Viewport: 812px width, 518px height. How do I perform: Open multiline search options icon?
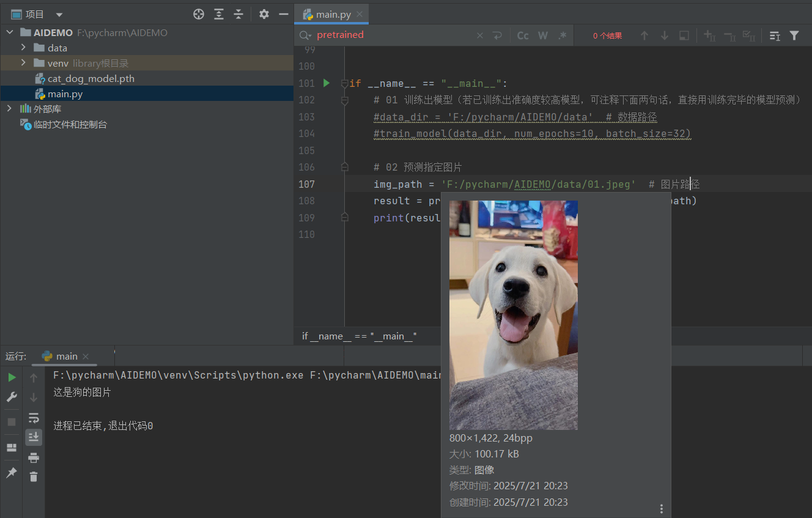775,35
